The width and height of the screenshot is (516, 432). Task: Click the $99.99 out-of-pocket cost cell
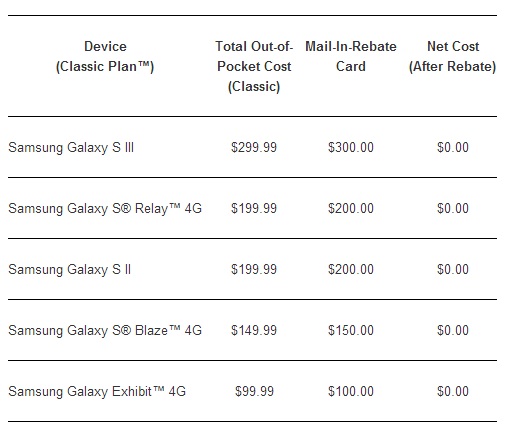click(x=254, y=391)
